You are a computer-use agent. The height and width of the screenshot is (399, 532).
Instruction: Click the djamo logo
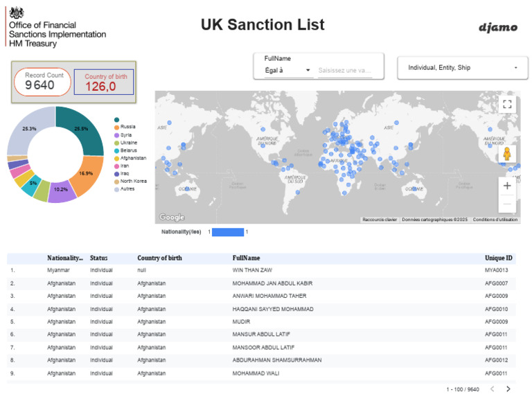click(498, 27)
